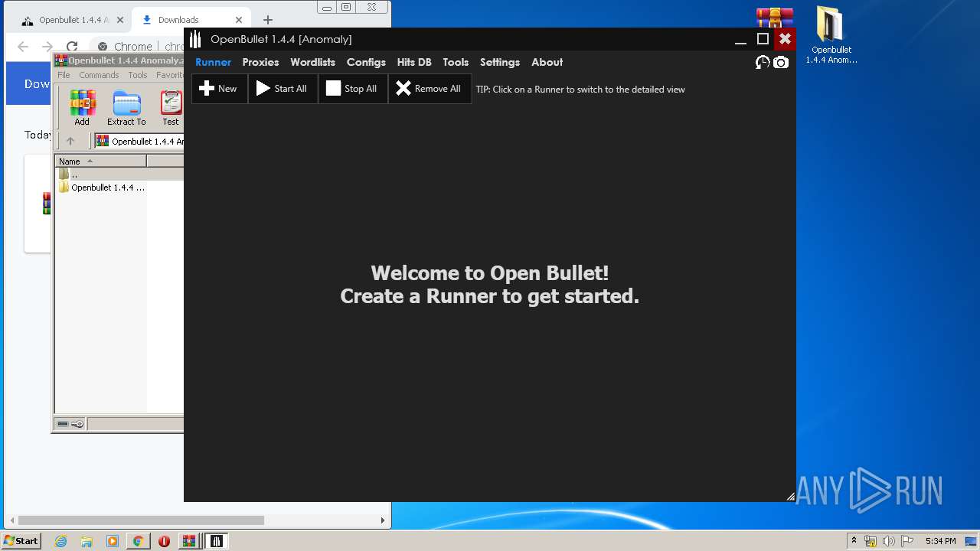980x551 pixels.
Task: Sort by Name column header in WinRAR
Action: (x=100, y=161)
